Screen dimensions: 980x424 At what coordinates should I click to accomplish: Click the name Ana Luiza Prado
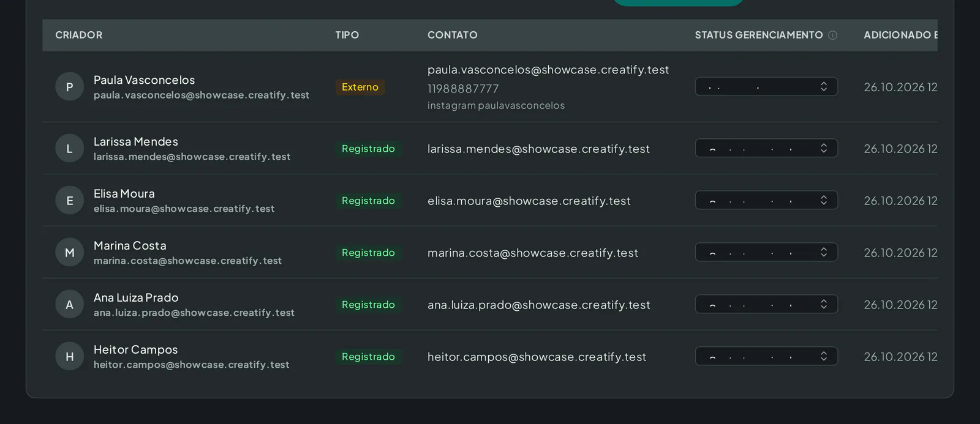pyautogui.click(x=136, y=298)
